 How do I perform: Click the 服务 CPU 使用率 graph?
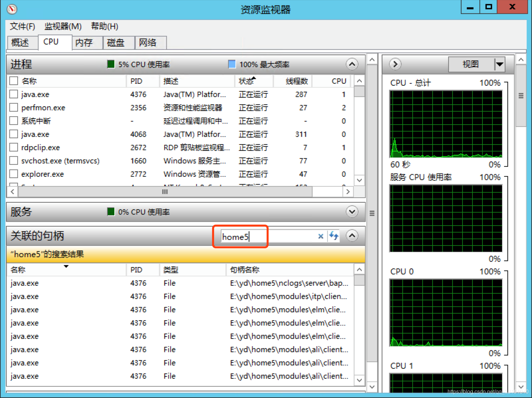click(446, 219)
